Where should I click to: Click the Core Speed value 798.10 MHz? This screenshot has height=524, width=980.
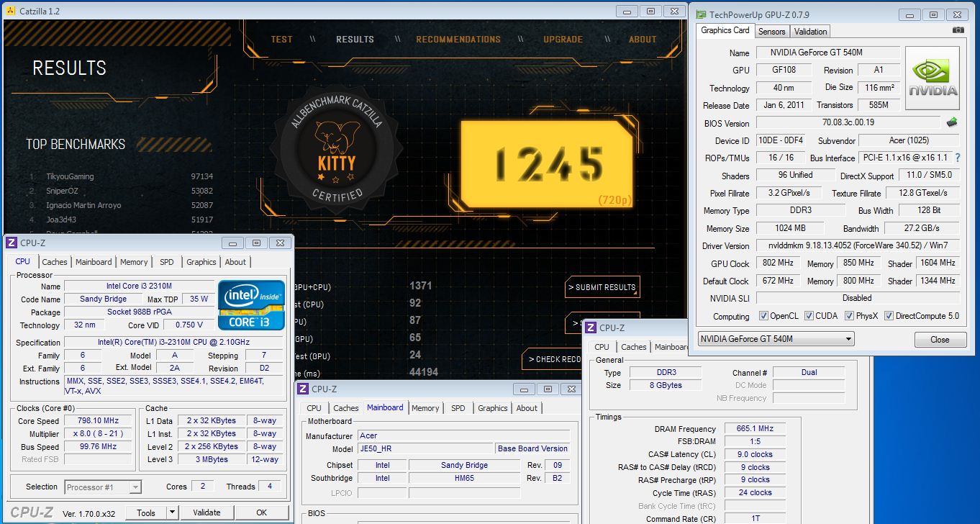(99, 421)
